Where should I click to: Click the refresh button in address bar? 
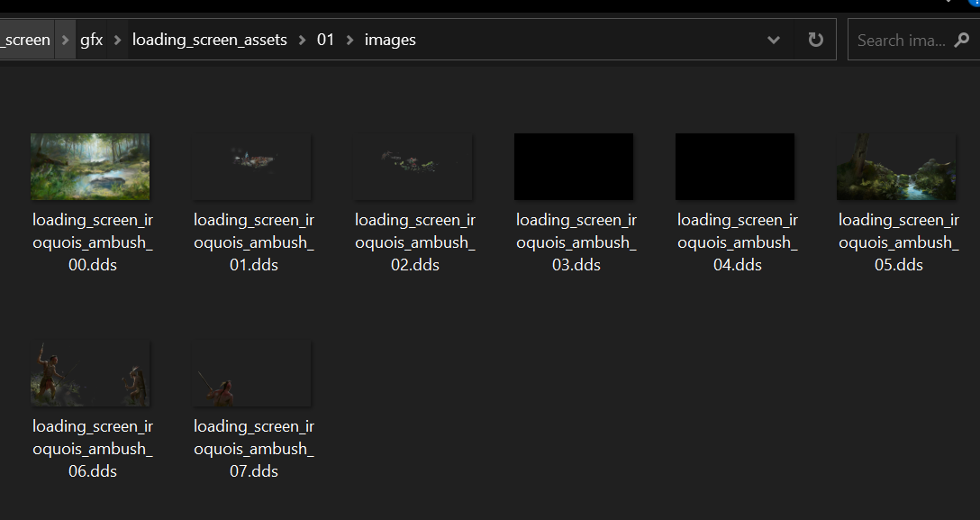[816, 40]
